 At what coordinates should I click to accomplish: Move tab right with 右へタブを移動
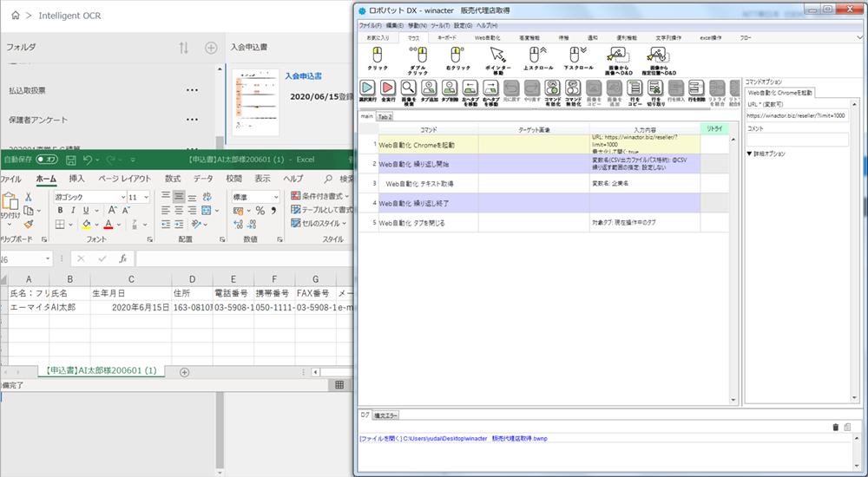tap(490, 93)
